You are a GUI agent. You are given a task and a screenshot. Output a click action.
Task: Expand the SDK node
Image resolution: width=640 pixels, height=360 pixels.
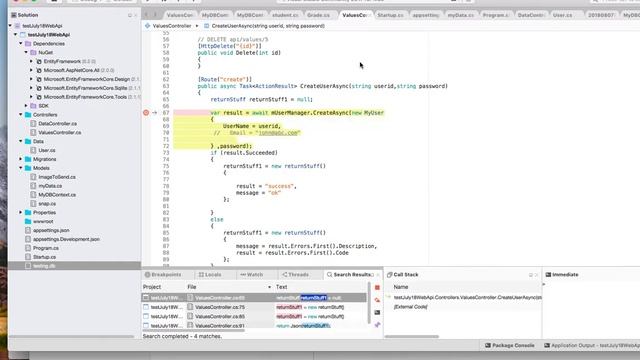(26, 106)
